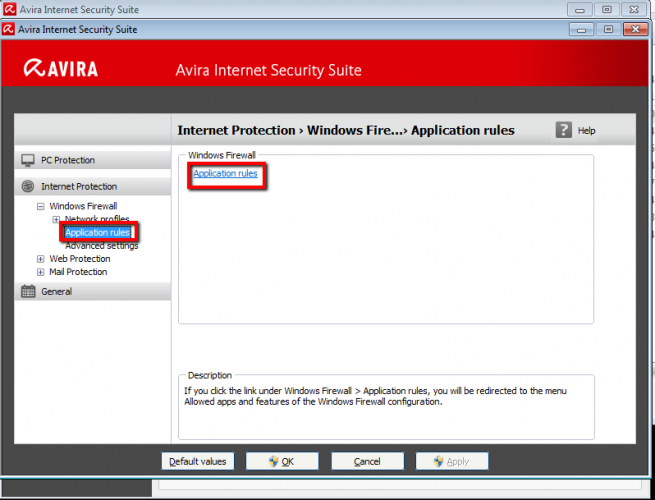
Task: Click the Help question mark icon
Action: pos(564,130)
